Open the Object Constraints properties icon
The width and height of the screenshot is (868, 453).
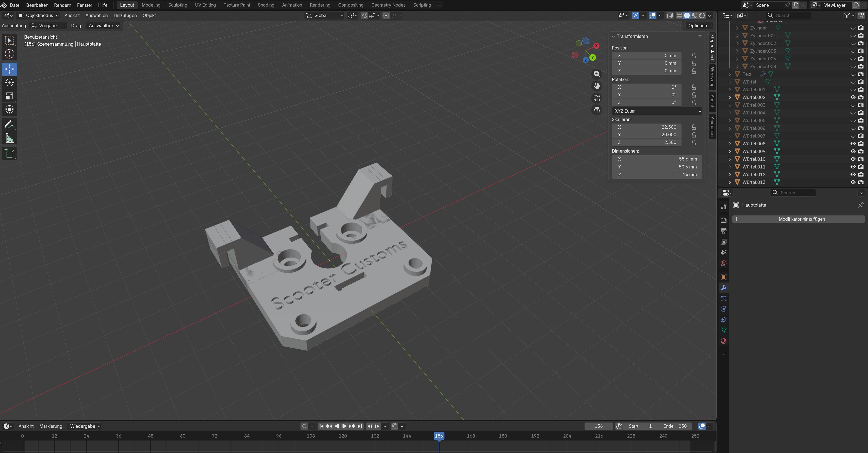[x=723, y=320]
